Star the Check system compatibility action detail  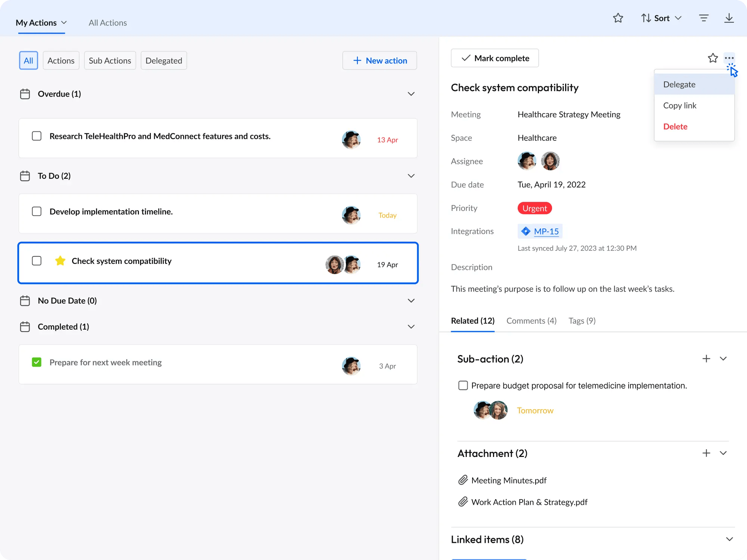713,58
